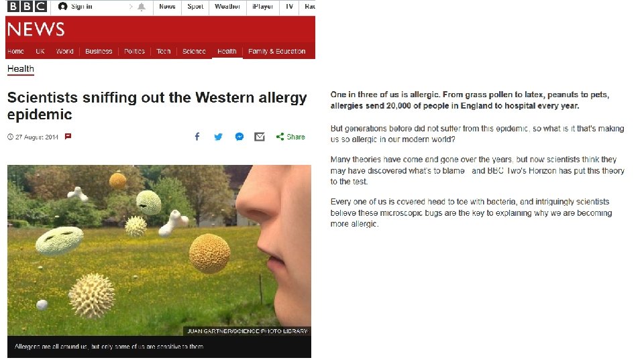The height and width of the screenshot is (362, 644).
Task: Click the pollen and nose article image
Action: click(x=160, y=250)
